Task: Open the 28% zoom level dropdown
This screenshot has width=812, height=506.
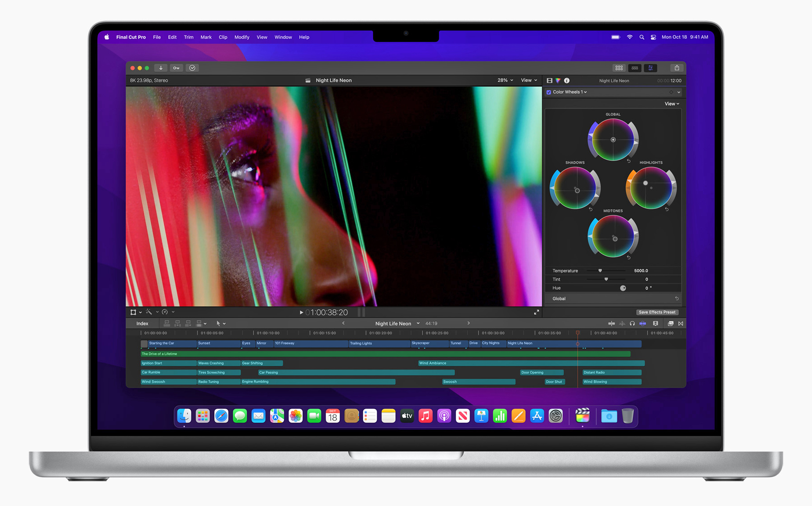Action: point(505,80)
